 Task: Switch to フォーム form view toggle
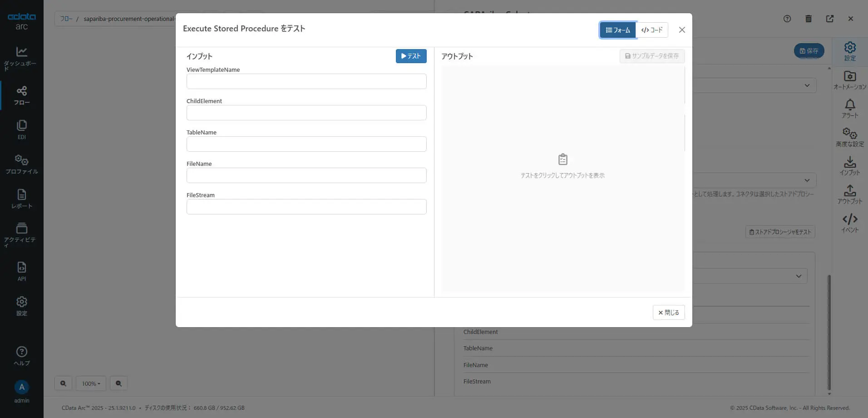click(617, 30)
